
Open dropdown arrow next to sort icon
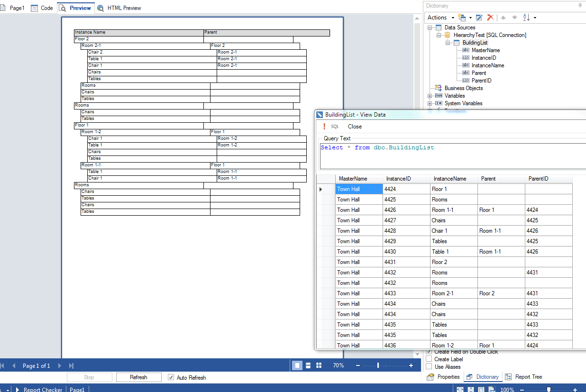pos(535,18)
